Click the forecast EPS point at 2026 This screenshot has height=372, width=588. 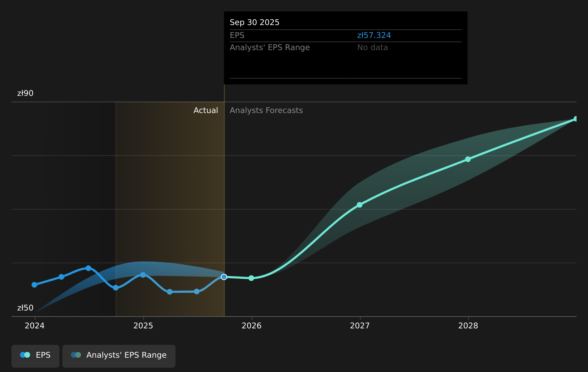click(251, 278)
